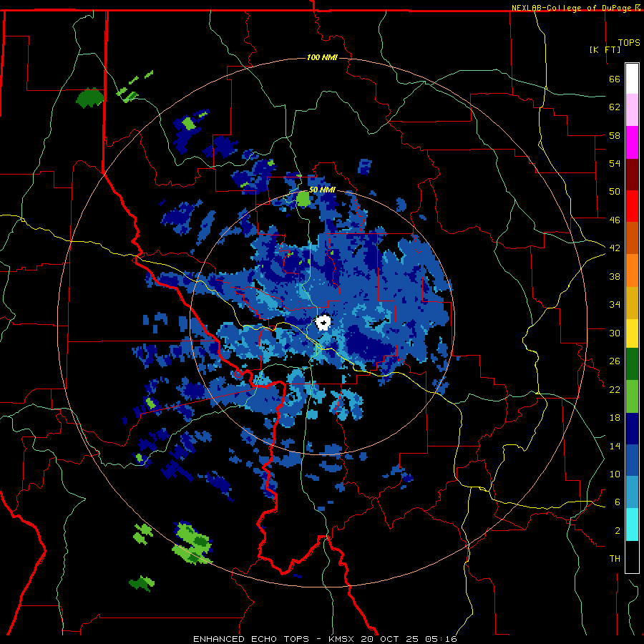Click the '54' legend value
644x644 pixels.
coord(615,163)
